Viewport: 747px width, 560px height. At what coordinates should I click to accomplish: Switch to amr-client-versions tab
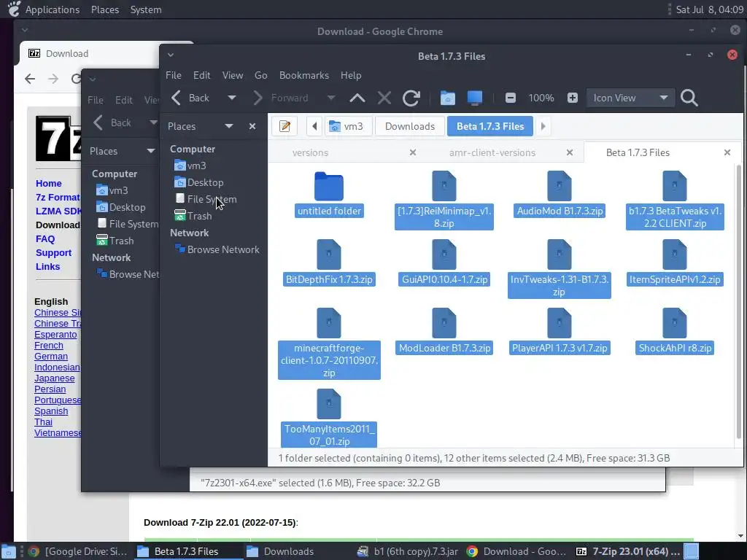(492, 153)
